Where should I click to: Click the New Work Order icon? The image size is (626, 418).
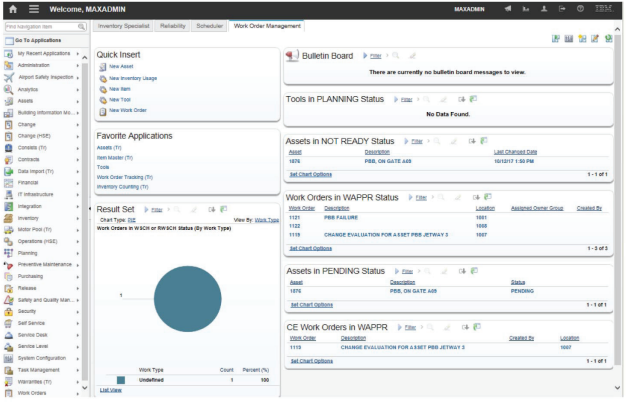103,111
